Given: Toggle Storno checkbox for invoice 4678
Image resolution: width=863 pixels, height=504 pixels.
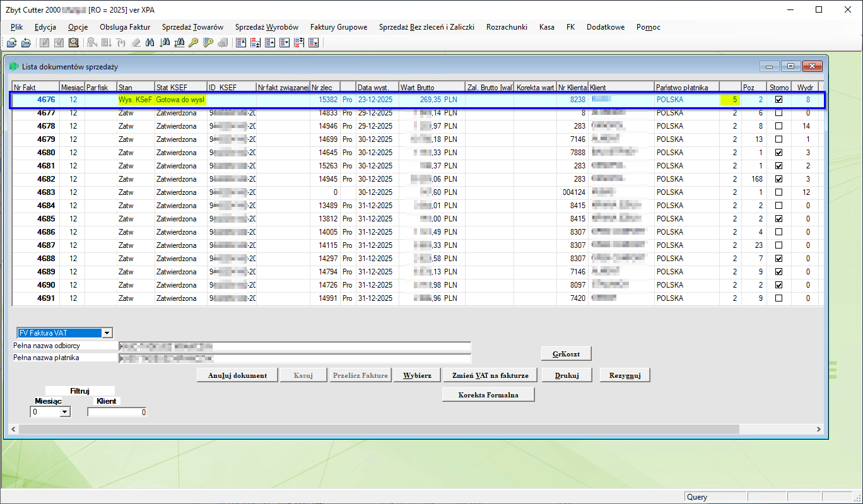Looking at the screenshot, I should point(778,126).
